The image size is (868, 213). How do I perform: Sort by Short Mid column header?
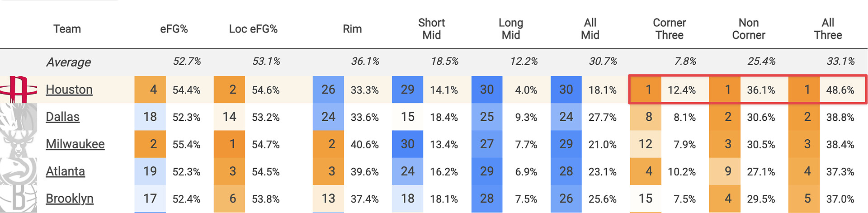431,29
